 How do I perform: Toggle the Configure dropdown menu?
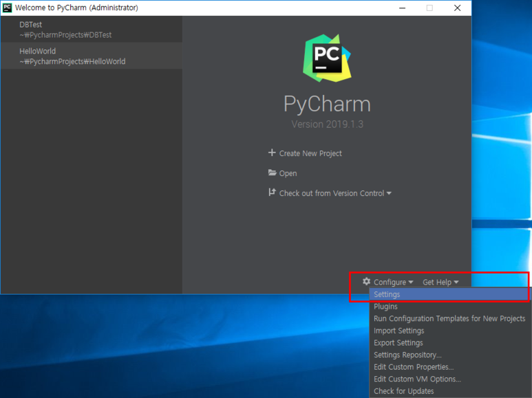pos(393,282)
